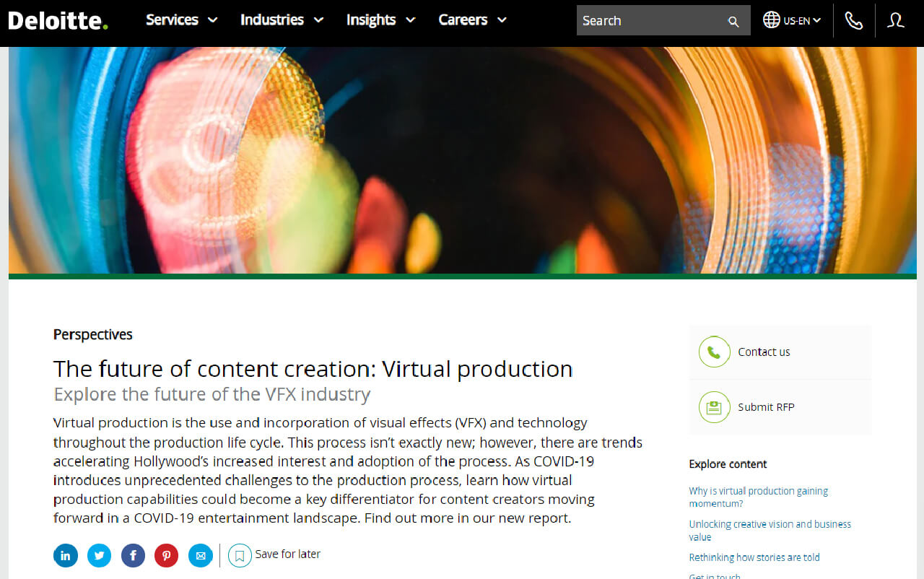Click the Deloitte logo
The image size is (924, 579).
[x=58, y=20]
